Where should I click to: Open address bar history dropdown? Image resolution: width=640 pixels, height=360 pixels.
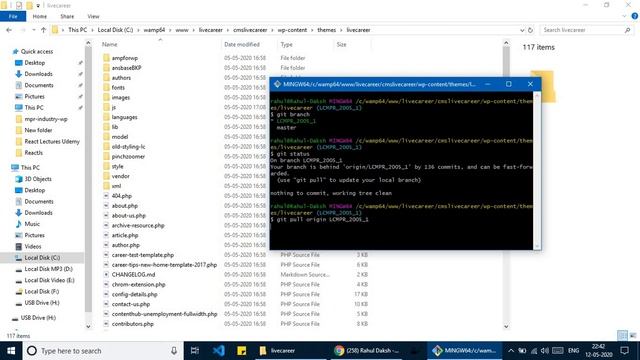522,30
